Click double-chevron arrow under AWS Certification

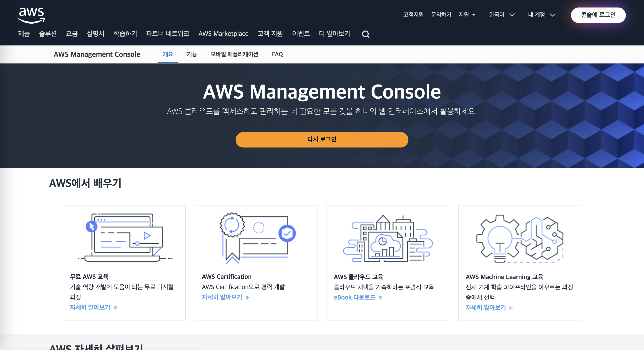point(247,297)
